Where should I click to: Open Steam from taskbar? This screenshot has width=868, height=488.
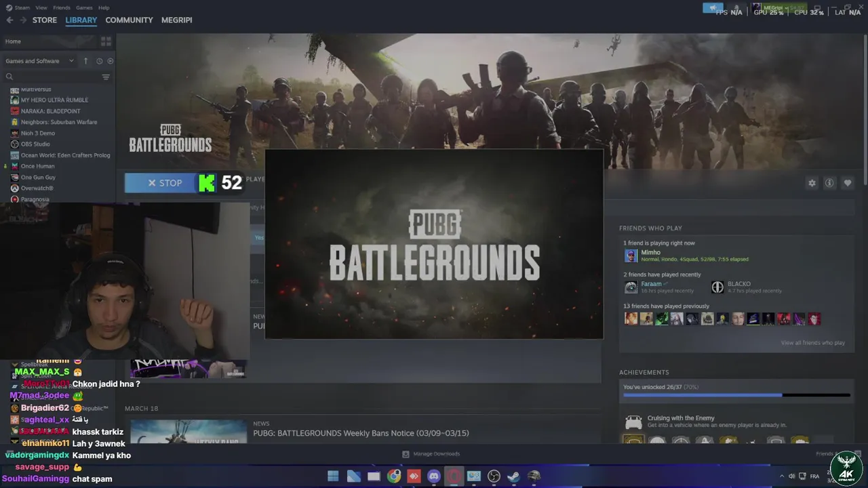pos(513,476)
